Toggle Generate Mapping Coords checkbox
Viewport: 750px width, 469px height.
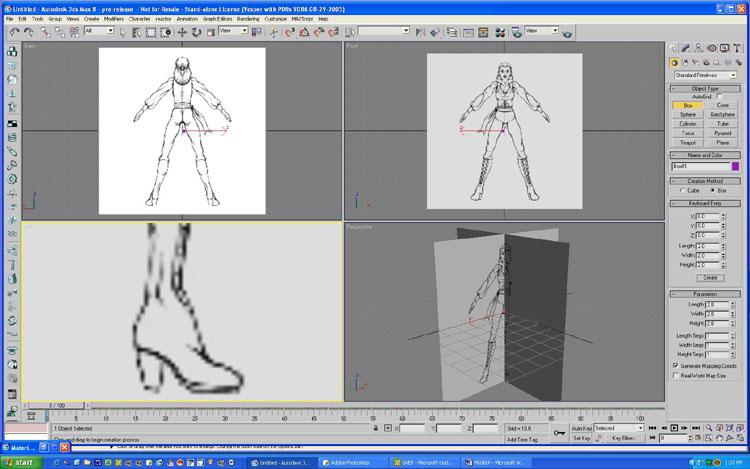675,366
